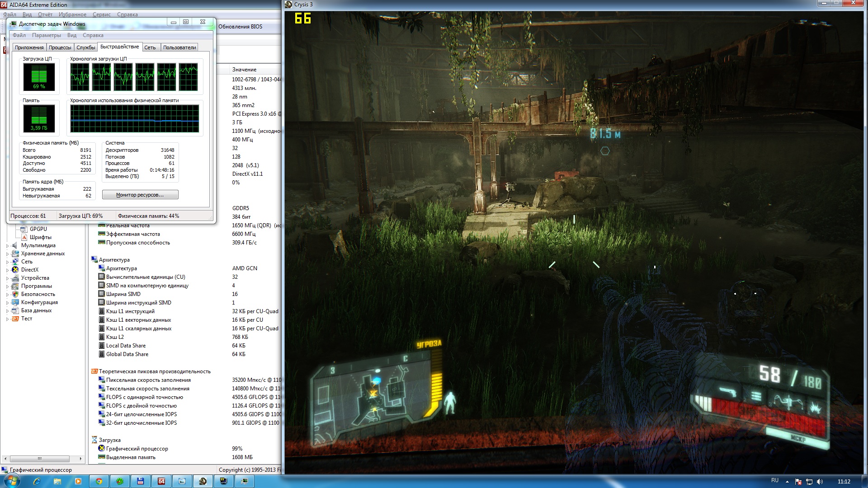Expand the Мультимедиа tree node
The height and width of the screenshot is (488, 868).
[x=7, y=246]
